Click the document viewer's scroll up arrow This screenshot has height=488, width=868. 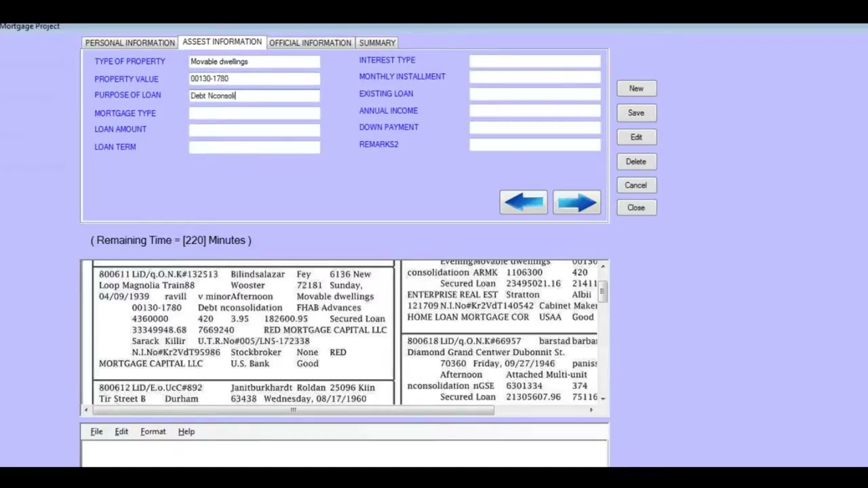(603, 266)
